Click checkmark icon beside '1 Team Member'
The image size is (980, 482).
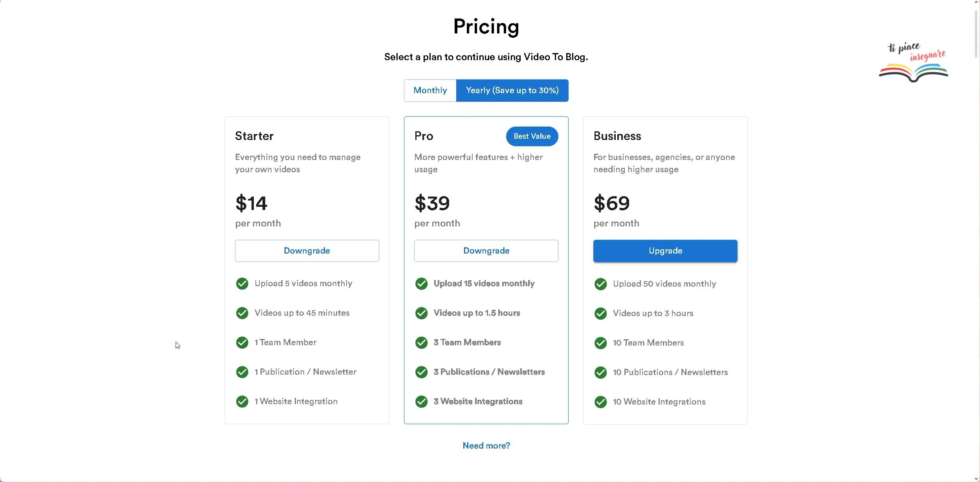(x=242, y=342)
